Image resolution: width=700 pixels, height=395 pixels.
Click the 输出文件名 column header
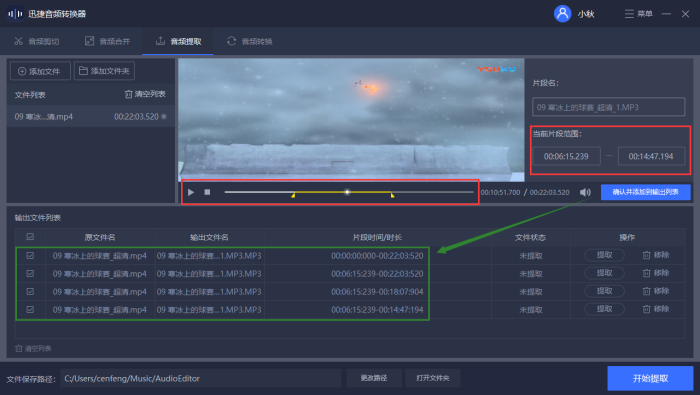209,237
